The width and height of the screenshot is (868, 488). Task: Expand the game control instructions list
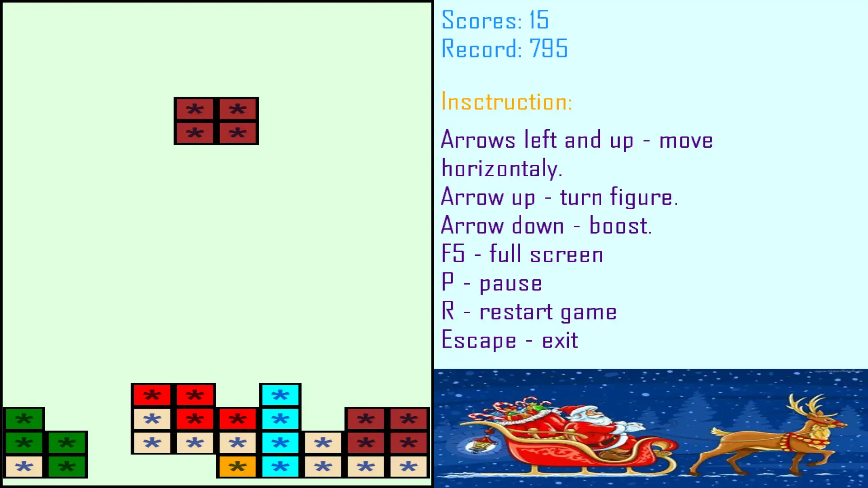point(505,101)
